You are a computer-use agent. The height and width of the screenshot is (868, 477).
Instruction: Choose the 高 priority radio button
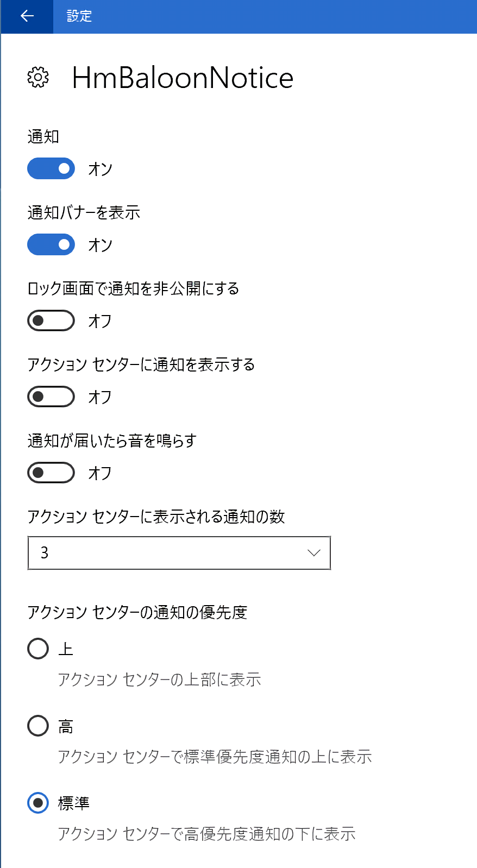tap(38, 726)
